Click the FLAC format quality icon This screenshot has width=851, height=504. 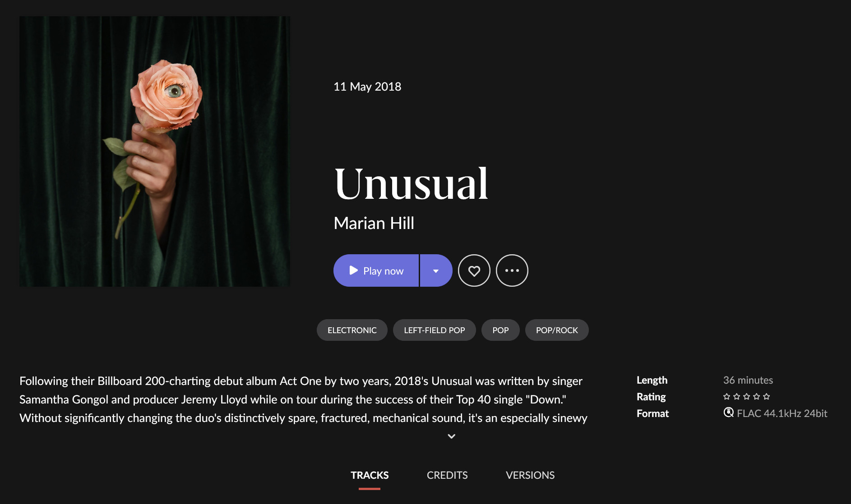(x=728, y=412)
